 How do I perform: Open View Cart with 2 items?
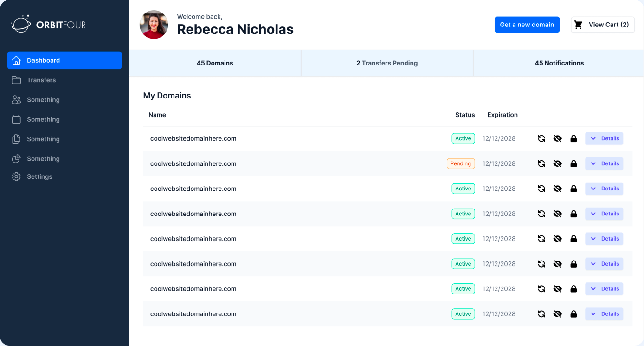(x=603, y=24)
